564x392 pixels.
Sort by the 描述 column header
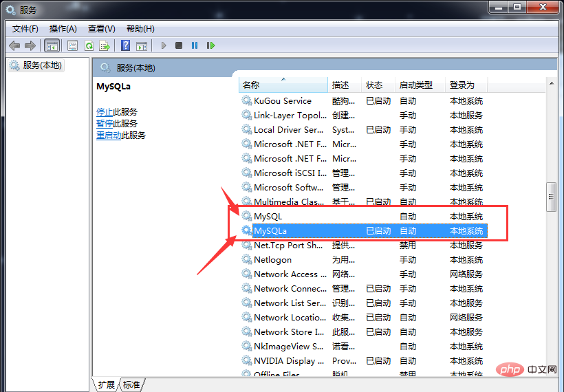(344, 85)
